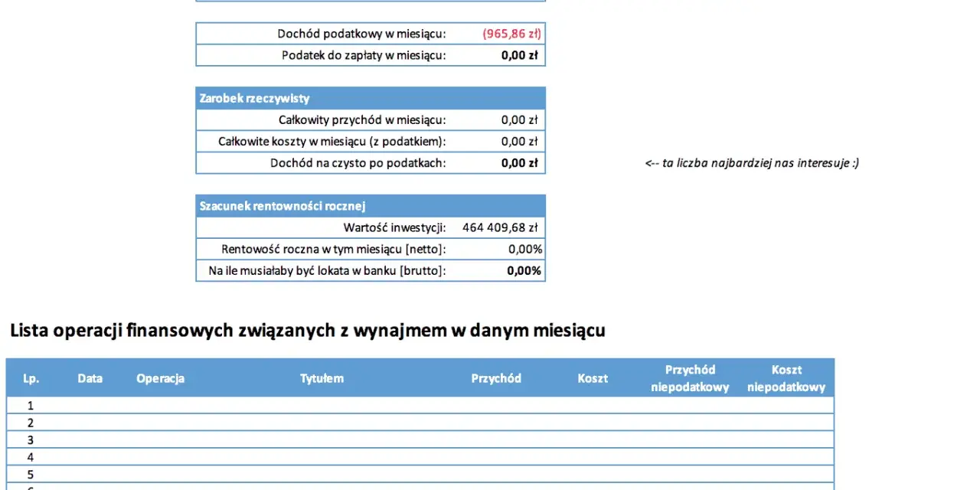Select the 'Przychód niepodatkowy' column header
The width and height of the screenshot is (980, 490).
tap(691, 378)
